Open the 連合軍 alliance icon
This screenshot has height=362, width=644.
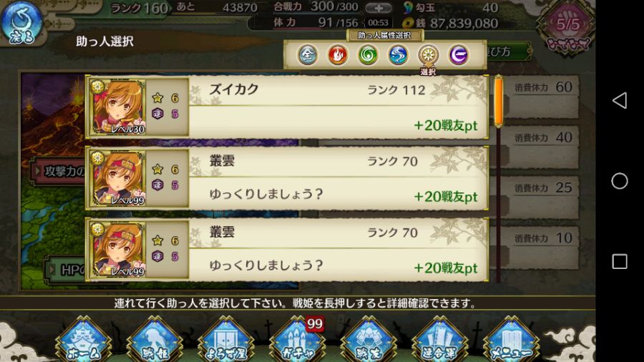click(440, 340)
